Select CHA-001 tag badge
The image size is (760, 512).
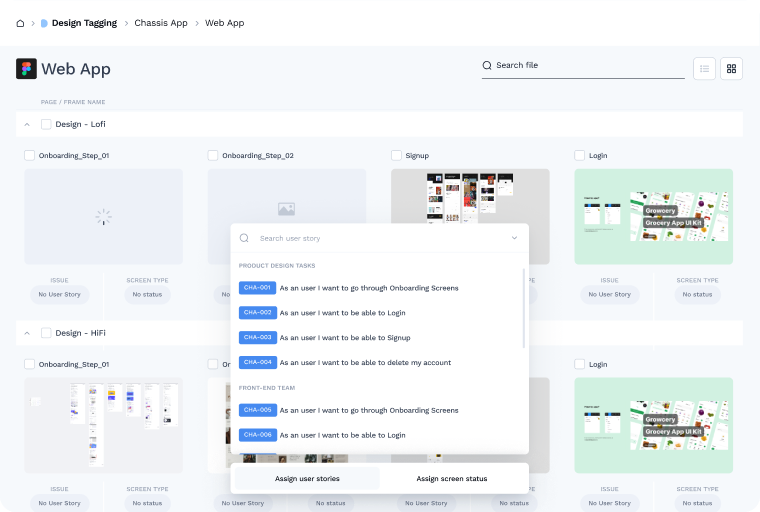click(257, 288)
